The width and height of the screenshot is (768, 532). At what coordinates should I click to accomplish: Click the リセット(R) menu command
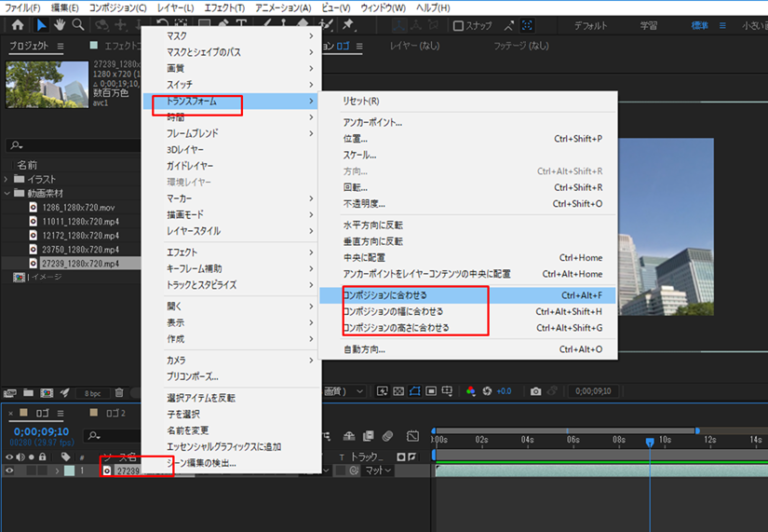pyautogui.click(x=361, y=101)
